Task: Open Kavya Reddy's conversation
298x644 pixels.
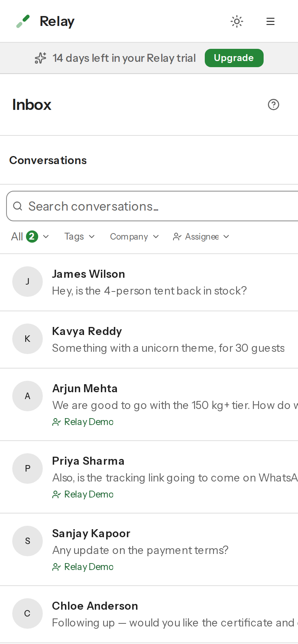Action: coord(149,340)
